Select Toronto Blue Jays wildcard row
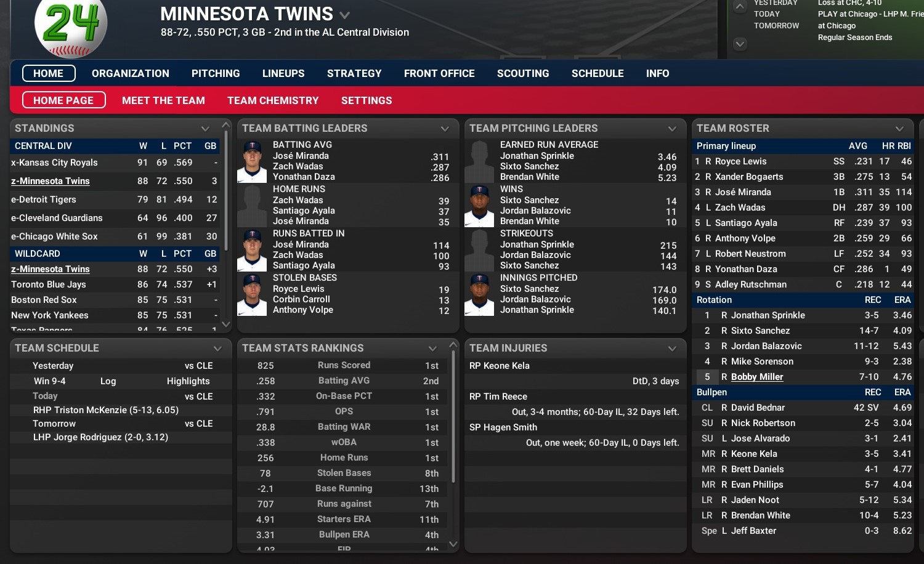The image size is (924, 564). (115, 284)
